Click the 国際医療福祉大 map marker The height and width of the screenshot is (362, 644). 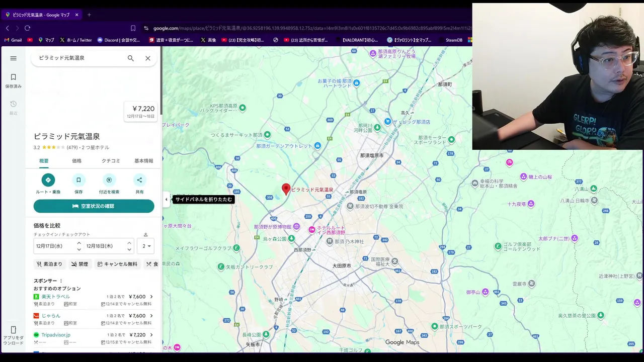click(395, 261)
